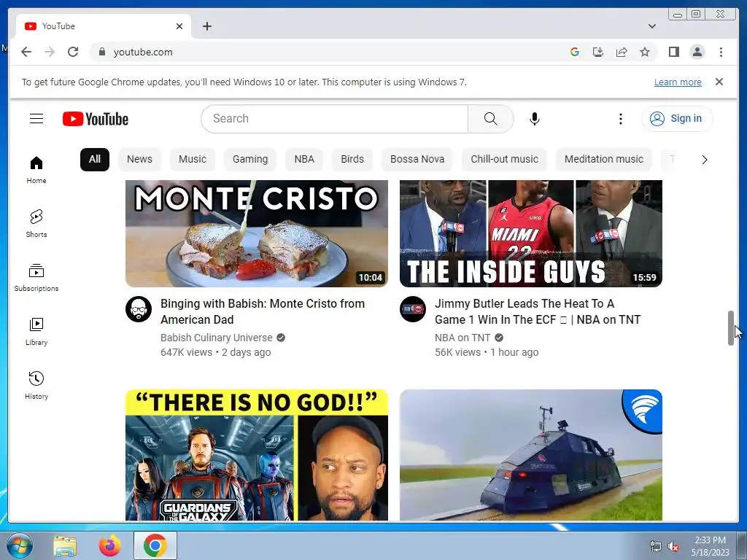This screenshot has height=560, width=747.
Task: Close the YouTube browser tab
Action: pos(179,26)
